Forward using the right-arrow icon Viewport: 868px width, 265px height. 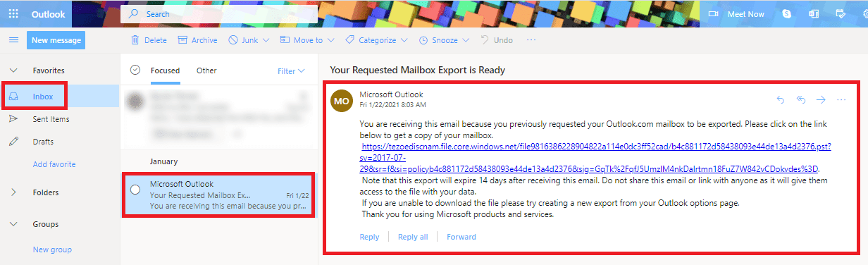click(821, 100)
